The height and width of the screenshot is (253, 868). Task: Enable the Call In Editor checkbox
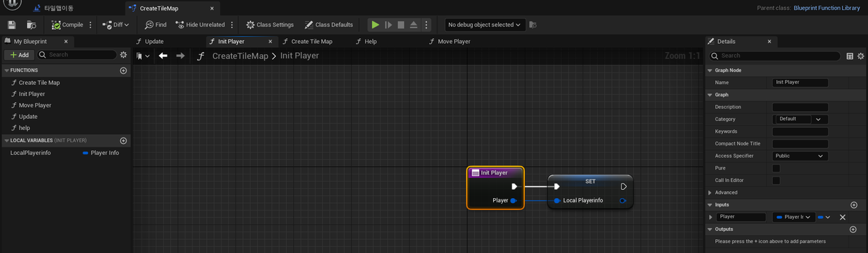(776, 181)
